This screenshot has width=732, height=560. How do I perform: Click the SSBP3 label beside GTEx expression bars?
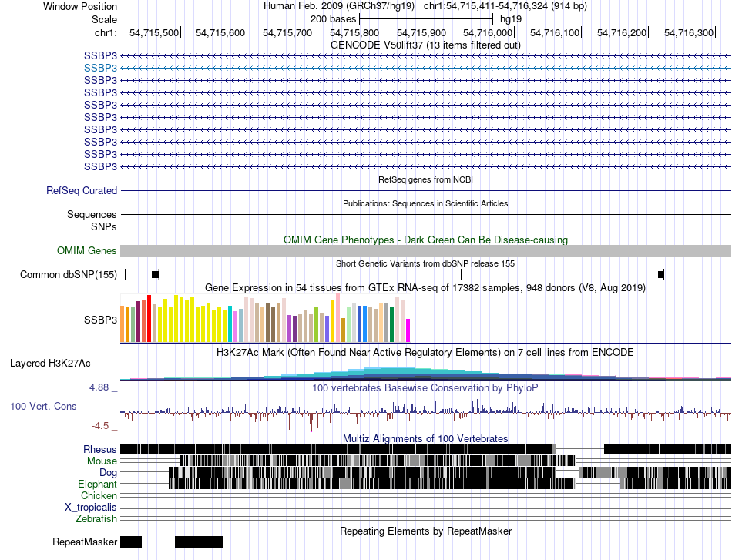[100, 320]
